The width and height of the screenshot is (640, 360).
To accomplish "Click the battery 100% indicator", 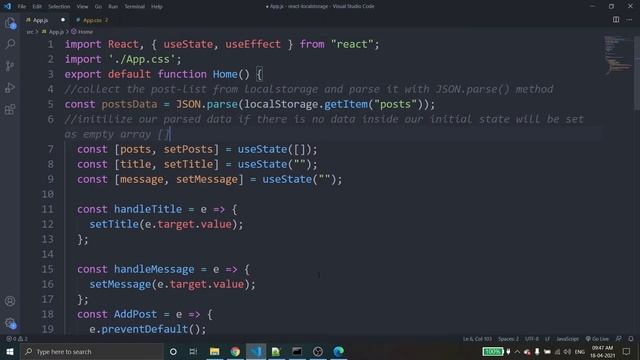I will point(493,351).
